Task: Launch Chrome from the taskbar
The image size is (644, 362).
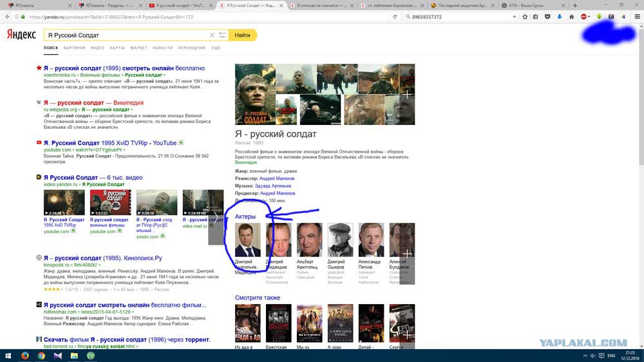Action: 41,356
